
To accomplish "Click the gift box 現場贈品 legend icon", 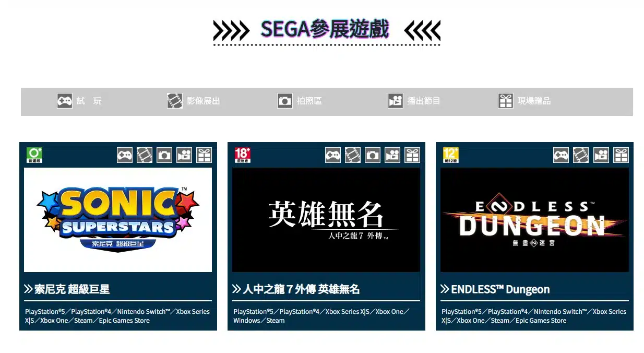I will 506,101.
